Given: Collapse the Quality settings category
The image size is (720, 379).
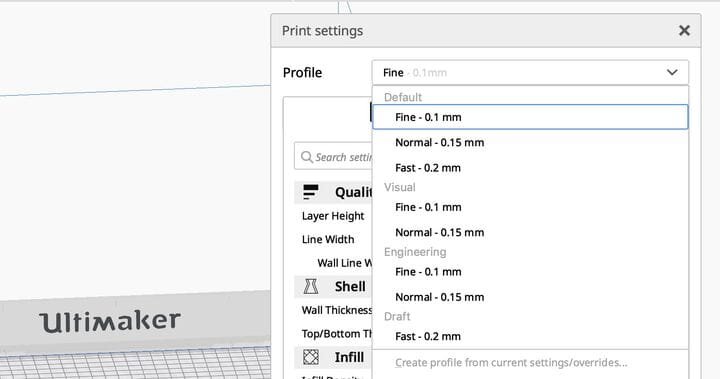Looking at the screenshot, I should [333, 192].
